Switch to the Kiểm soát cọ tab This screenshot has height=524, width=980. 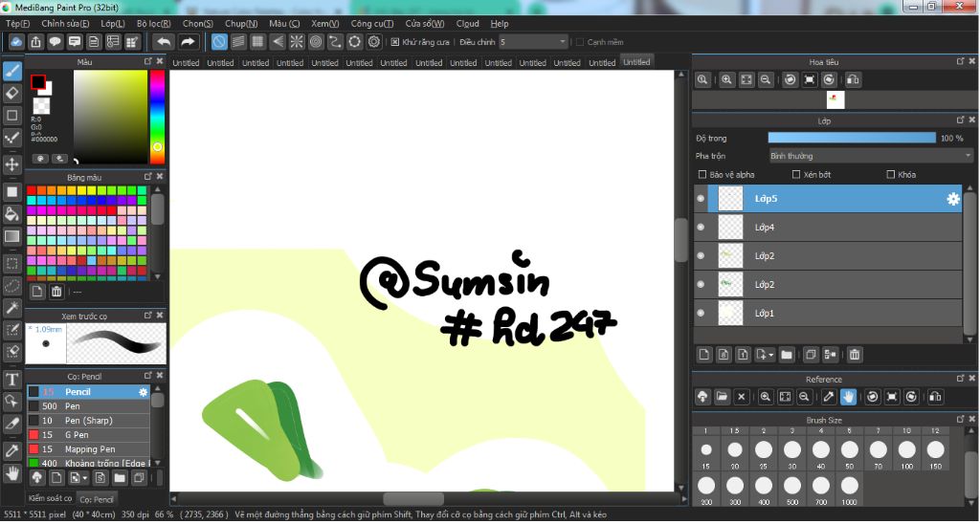pyautogui.click(x=50, y=499)
